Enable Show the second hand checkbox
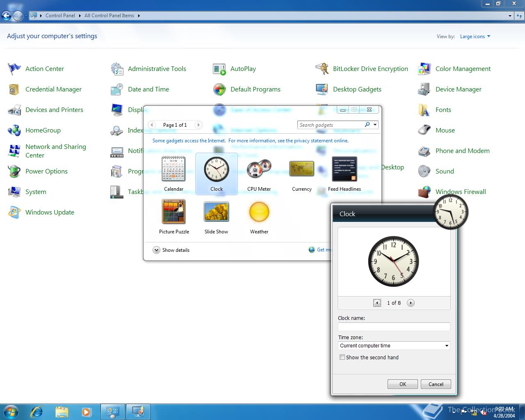525x420 pixels. point(342,357)
